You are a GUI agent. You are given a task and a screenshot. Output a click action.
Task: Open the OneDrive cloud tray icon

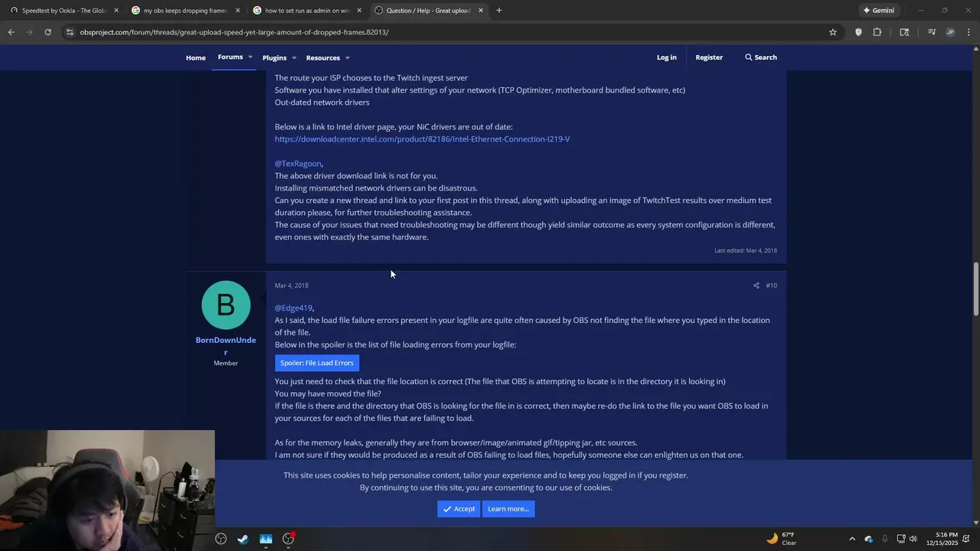pyautogui.click(x=869, y=539)
